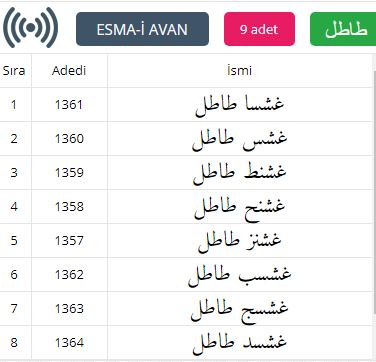
Task: Select the name in row 1
Action: (x=239, y=104)
